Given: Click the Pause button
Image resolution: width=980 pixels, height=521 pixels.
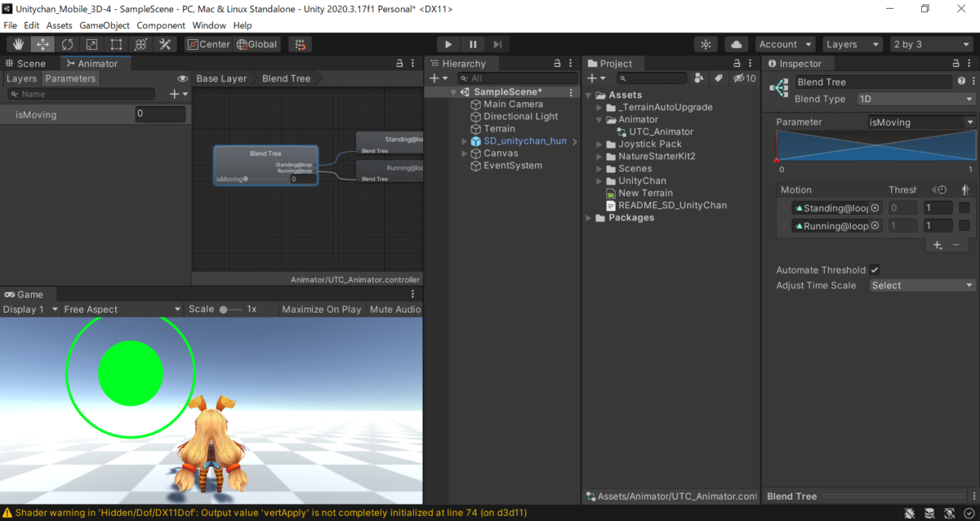Looking at the screenshot, I should [x=473, y=44].
